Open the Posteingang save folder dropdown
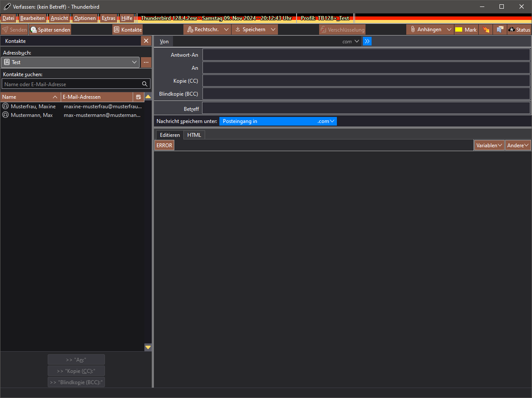The height and width of the screenshot is (398, 532). pos(278,121)
